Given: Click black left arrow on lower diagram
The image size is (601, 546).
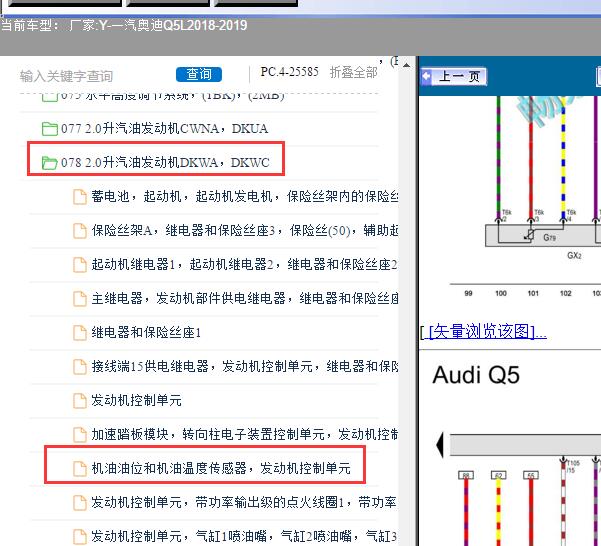Looking at the screenshot, I should (x=440, y=445).
